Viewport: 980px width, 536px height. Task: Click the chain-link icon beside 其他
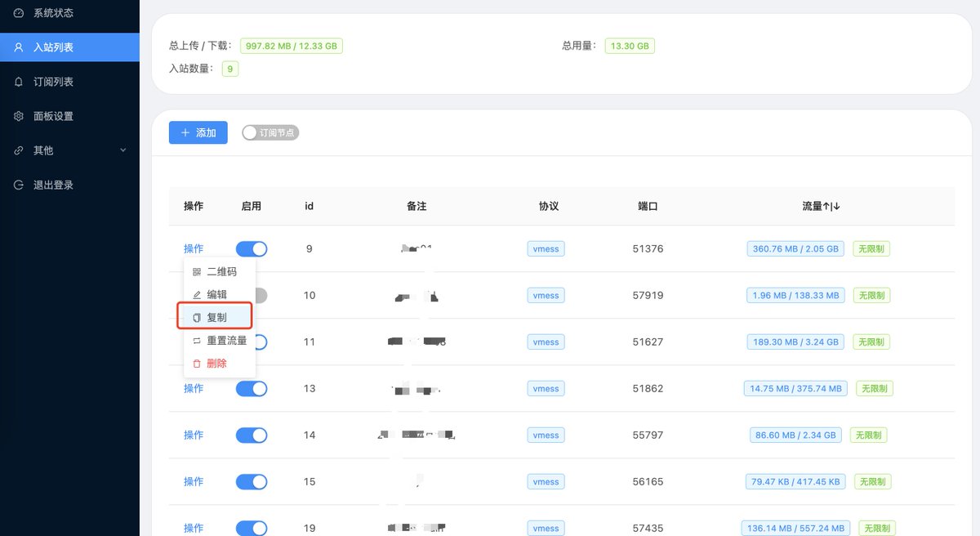tap(19, 150)
